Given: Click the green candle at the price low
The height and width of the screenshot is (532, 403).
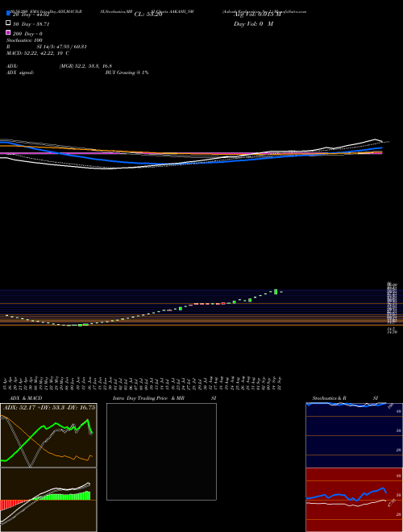Looking at the screenshot, I should 81,325.
